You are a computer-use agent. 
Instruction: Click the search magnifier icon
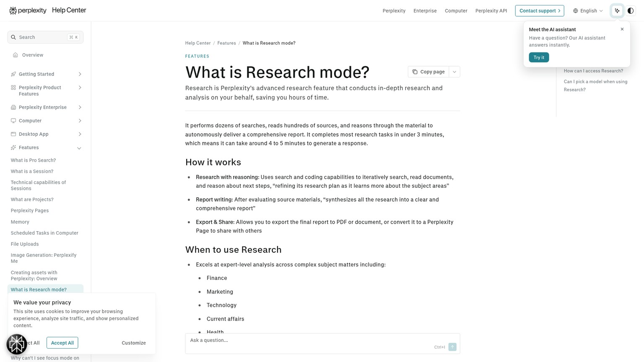[x=13, y=37]
